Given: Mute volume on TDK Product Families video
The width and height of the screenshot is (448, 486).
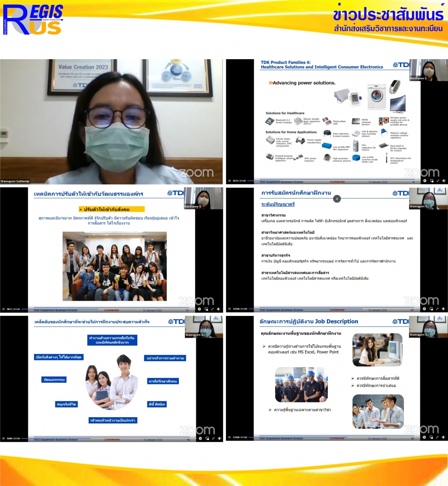Looking at the screenshot, I should (x=444, y=181).
